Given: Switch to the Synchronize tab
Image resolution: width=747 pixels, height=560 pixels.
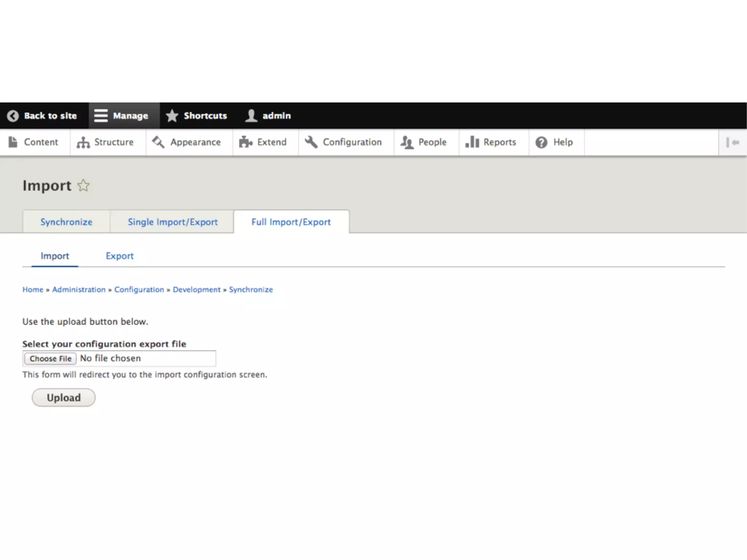Looking at the screenshot, I should (66, 222).
